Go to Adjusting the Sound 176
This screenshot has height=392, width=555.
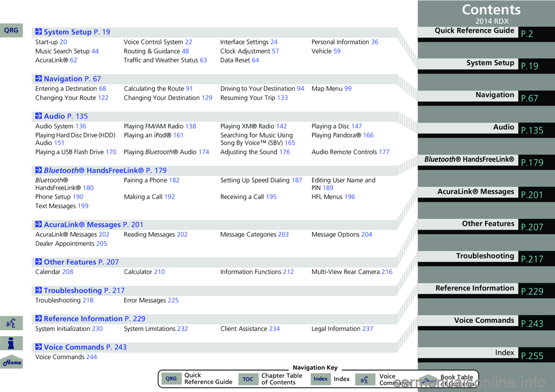(x=255, y=152)
